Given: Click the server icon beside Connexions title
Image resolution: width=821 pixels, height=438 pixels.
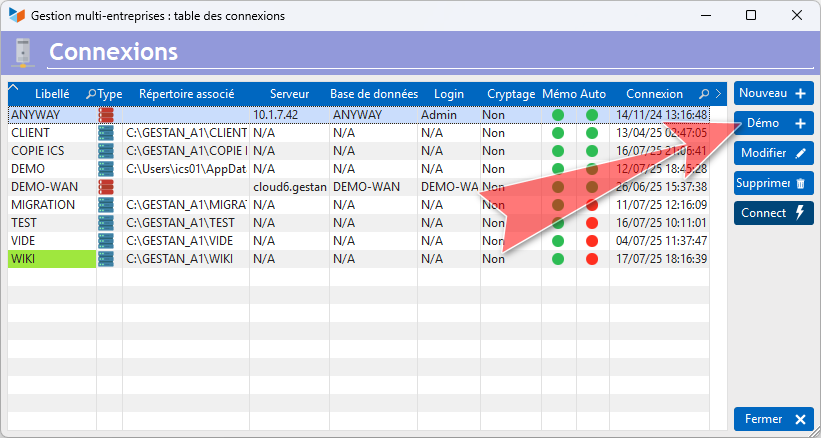Looking at the screenshot, I should (x=23, y=53).
